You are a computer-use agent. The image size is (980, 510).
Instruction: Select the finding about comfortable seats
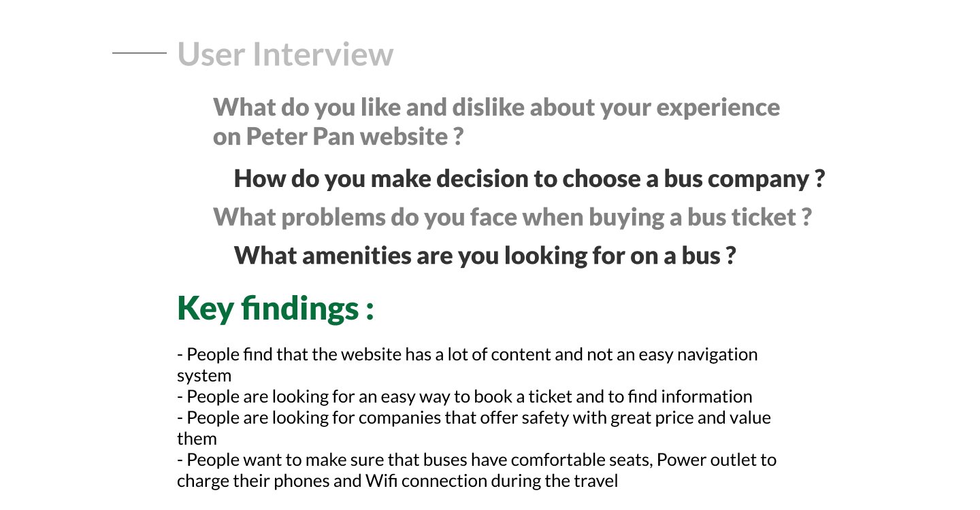[x=476, y=471]
